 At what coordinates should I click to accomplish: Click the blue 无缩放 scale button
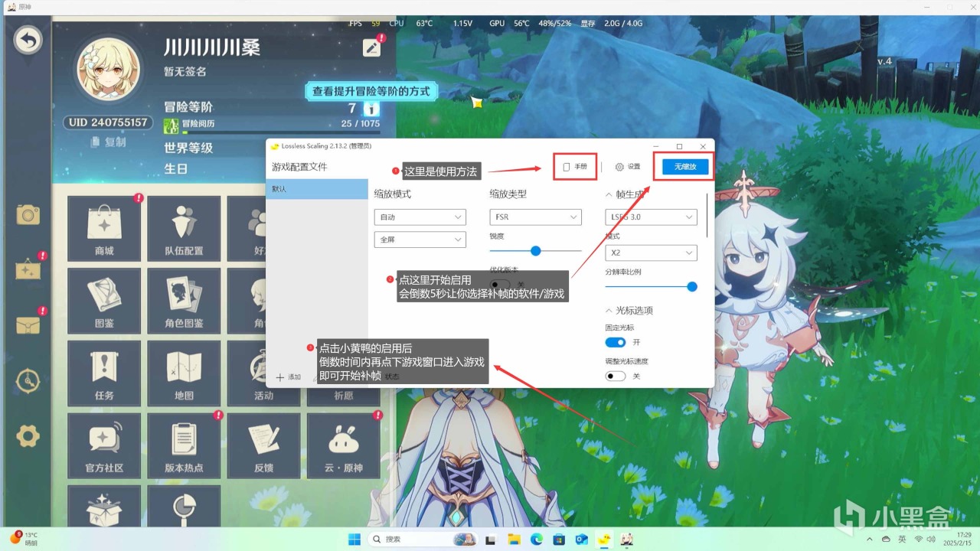tap(685, 166)
